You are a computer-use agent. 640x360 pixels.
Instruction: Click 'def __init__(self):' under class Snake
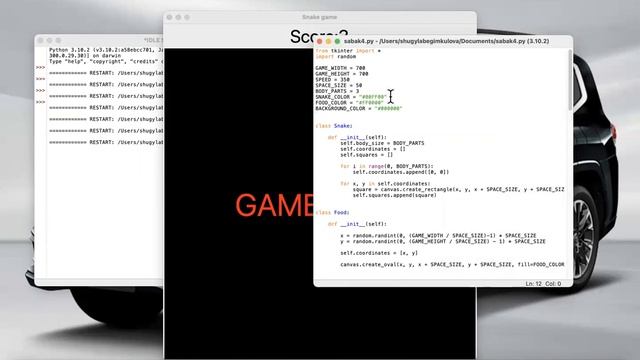pyautogui.click(x=357, y=138)
